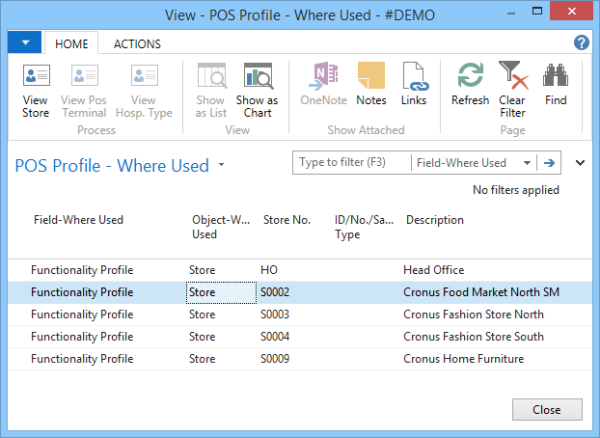The image size is (600, 438).
Task: Apply filter with the arrow button
Action: coord(549,163)
